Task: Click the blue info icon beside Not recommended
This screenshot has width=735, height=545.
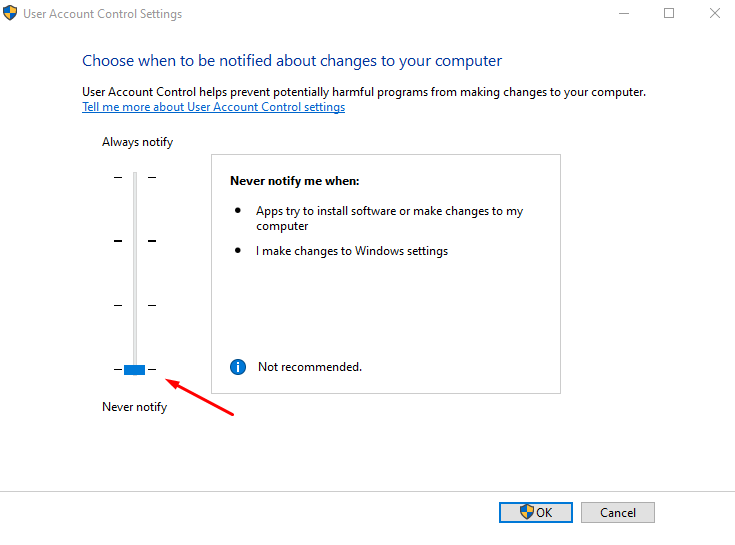Action: [238, 367]
